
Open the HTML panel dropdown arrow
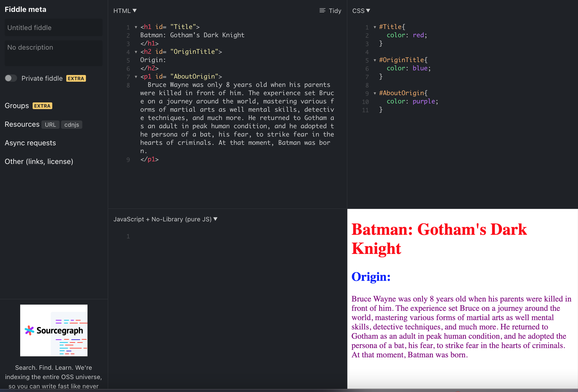[x=135, y=11]
